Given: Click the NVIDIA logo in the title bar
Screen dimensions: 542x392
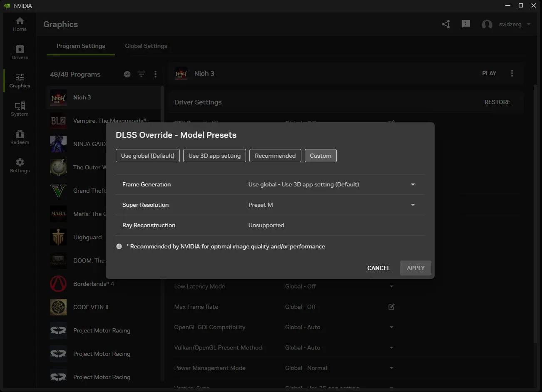Looking at the screenshot, I should 7,6.
